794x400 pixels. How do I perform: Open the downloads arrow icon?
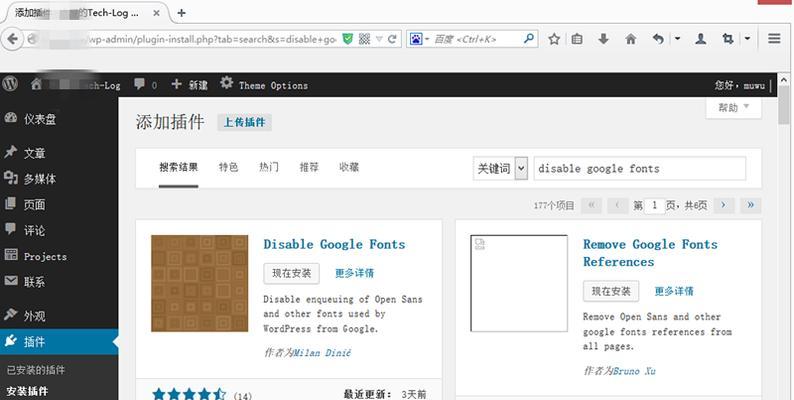(x=603, y=38)
